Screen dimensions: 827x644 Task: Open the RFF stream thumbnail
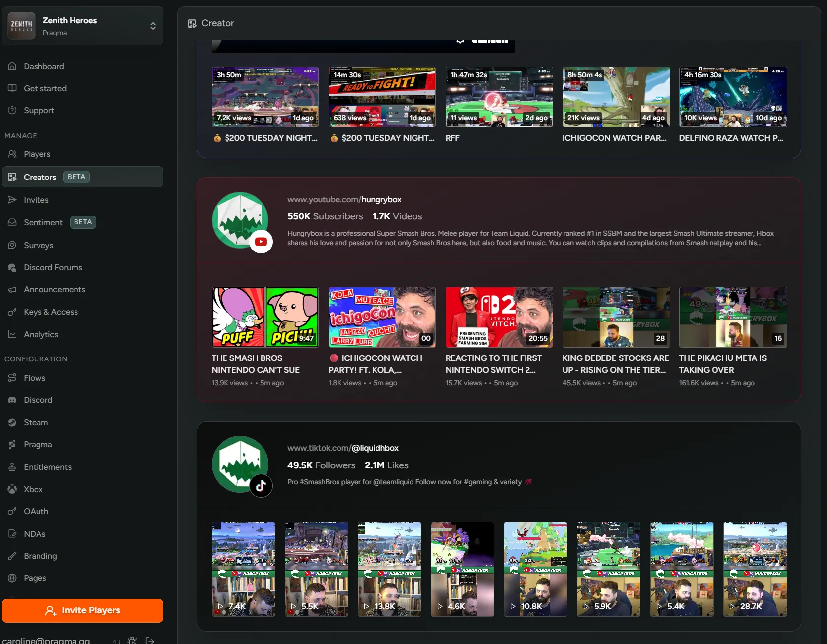pos(498,97)
